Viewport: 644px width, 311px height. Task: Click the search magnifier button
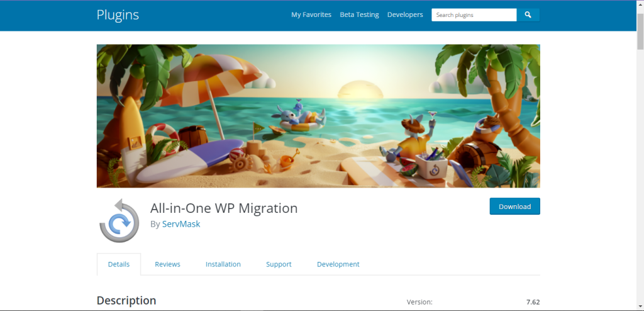click(528, 15)
